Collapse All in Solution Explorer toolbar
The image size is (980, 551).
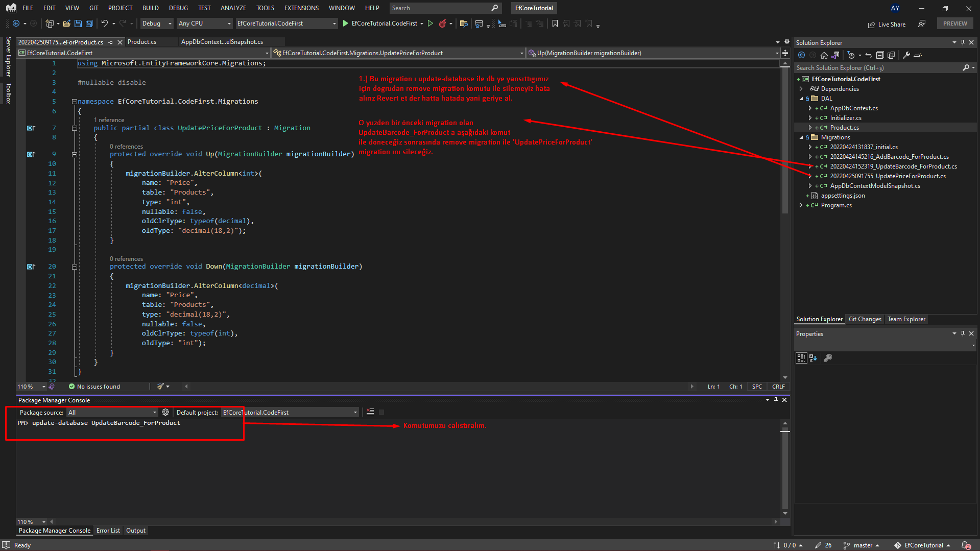pos(880,55)
